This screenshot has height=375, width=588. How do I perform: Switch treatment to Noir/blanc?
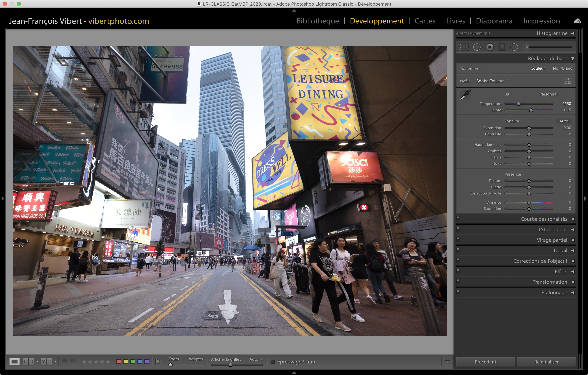562,68
